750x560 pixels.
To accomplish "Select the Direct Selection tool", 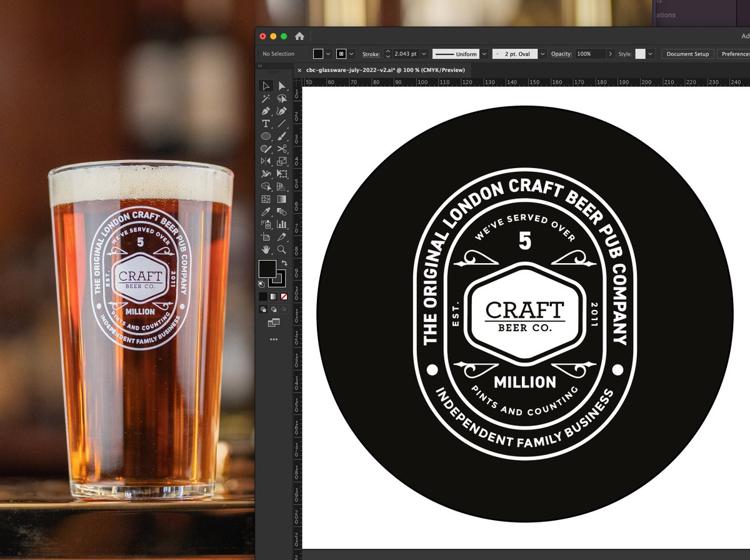I will click(x=282, y=86).
